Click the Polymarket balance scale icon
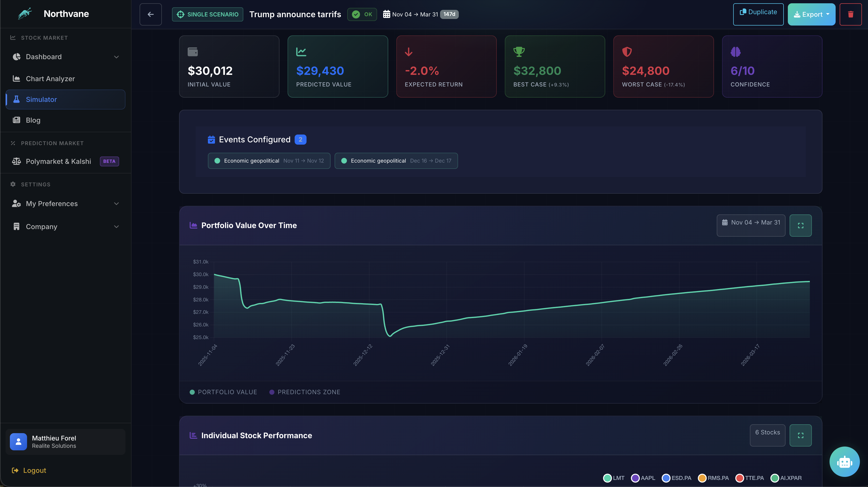 point(16,161)
